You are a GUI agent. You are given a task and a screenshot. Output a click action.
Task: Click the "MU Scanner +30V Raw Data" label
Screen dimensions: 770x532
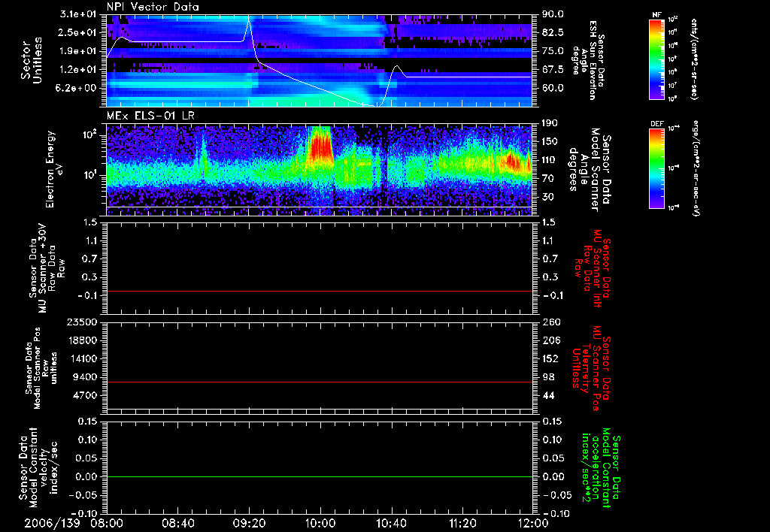(47, 268)
